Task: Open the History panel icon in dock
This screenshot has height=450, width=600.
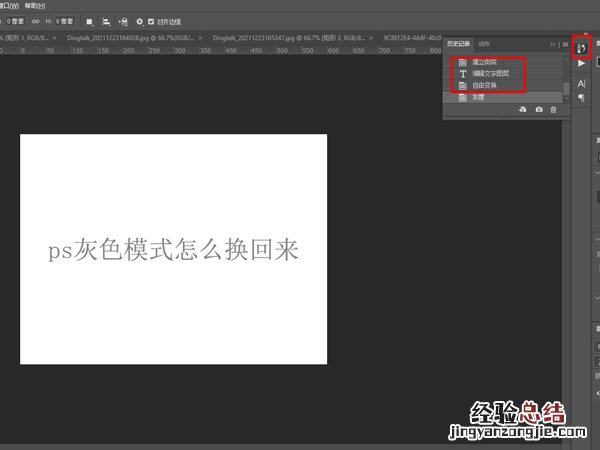Action: coord(581,46)
